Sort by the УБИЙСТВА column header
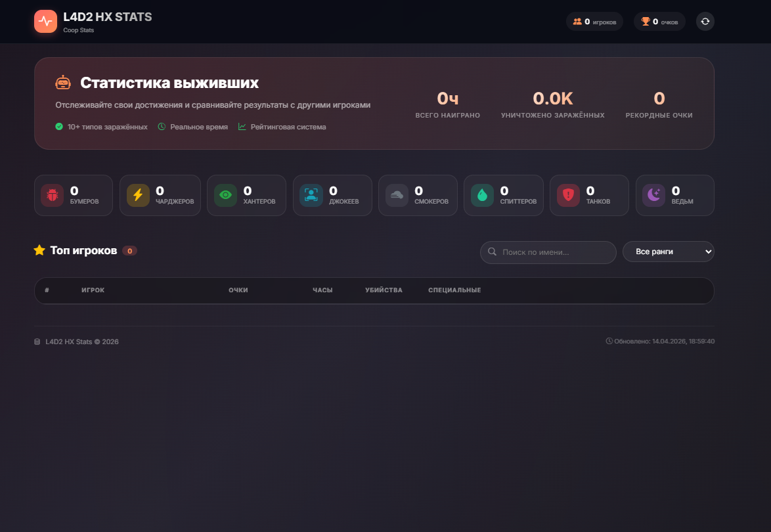Image resolution: width=771 pixels, height=532 pixels. [384, 290]
